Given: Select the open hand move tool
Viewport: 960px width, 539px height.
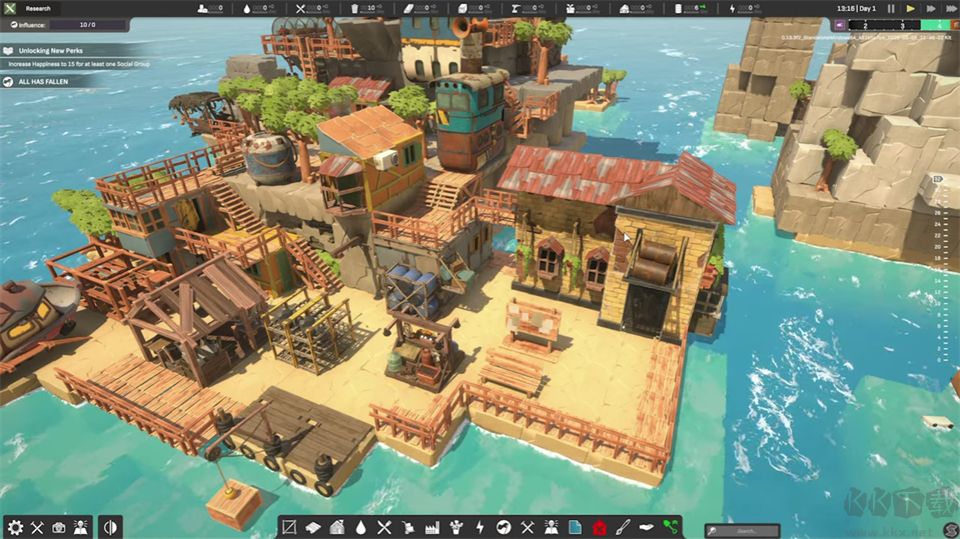Looking at the screenshot, I should (x=647, y=527).
